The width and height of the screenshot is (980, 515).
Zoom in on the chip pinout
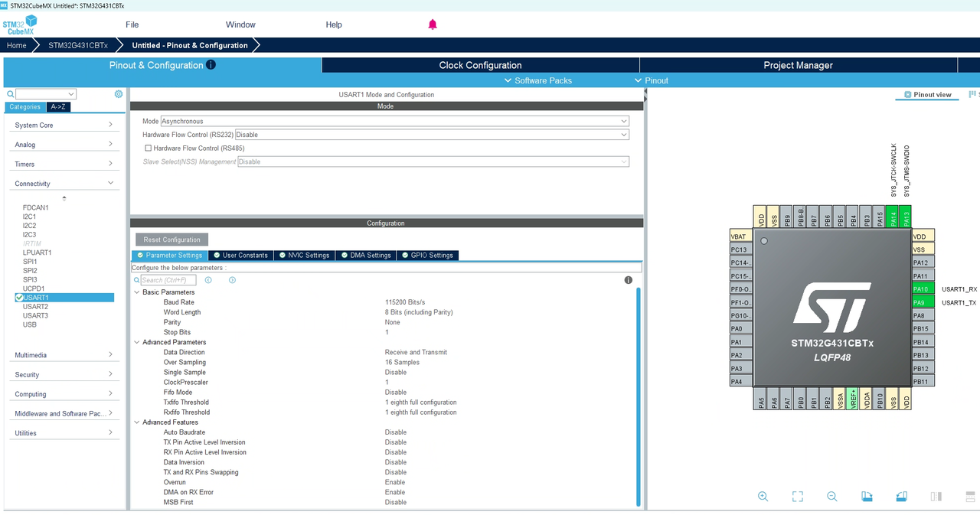[763, 497]
